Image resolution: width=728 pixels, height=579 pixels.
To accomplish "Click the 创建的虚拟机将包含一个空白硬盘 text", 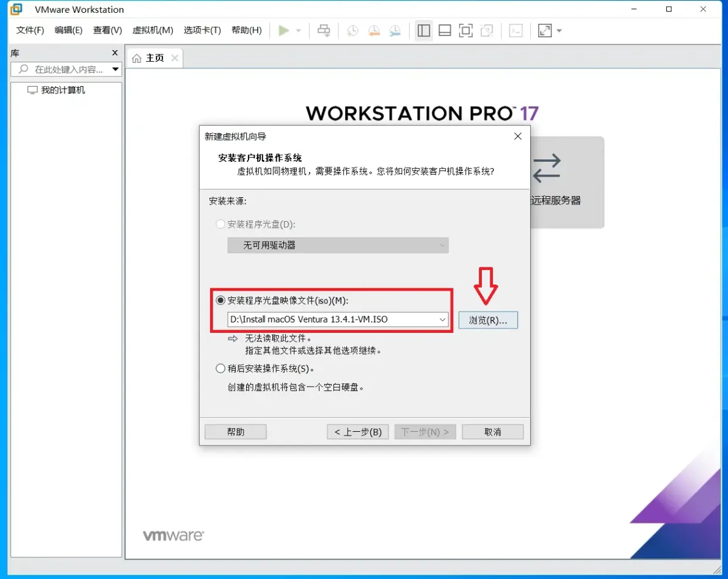I will (296, 387).
